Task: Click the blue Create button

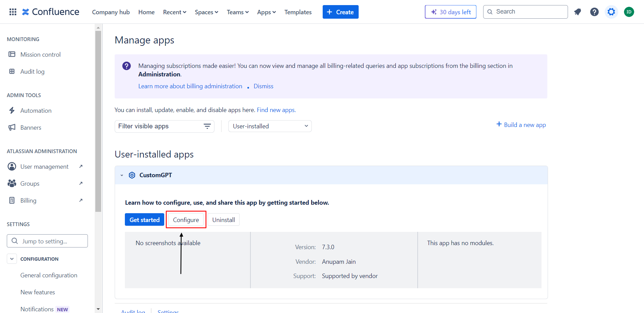Action: (x=340, y=12)
